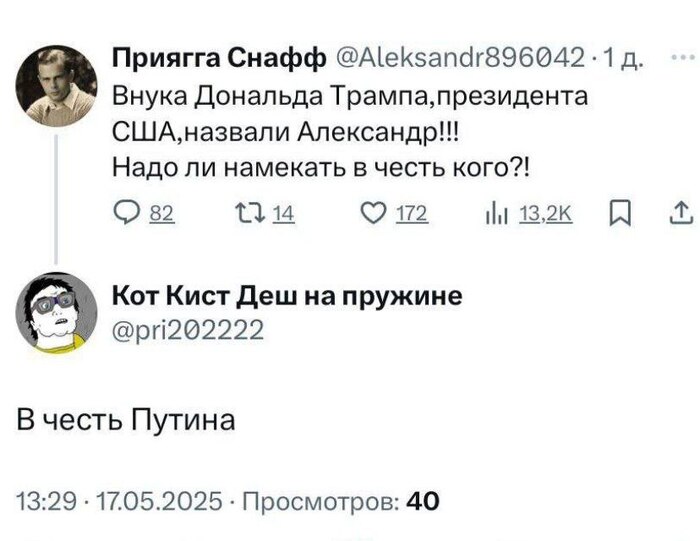Click the likes count 172
This screenshot has width=700, height=541.
click(x=412, y=210)
